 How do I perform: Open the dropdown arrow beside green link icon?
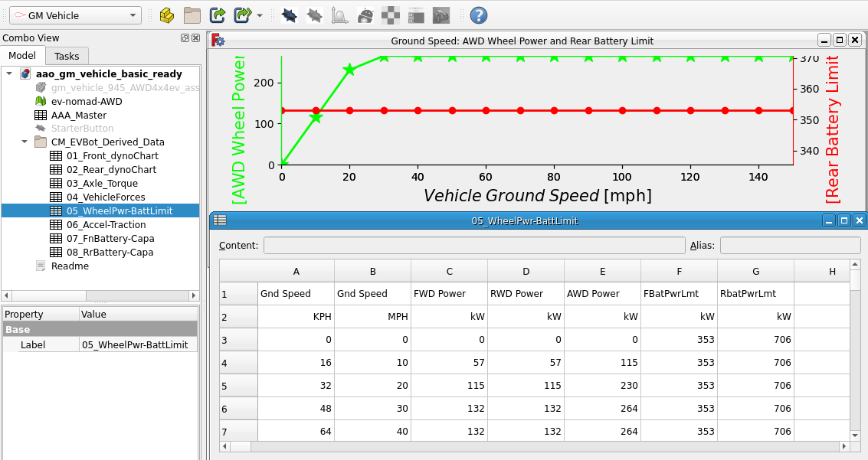click(x=260, y=15)
